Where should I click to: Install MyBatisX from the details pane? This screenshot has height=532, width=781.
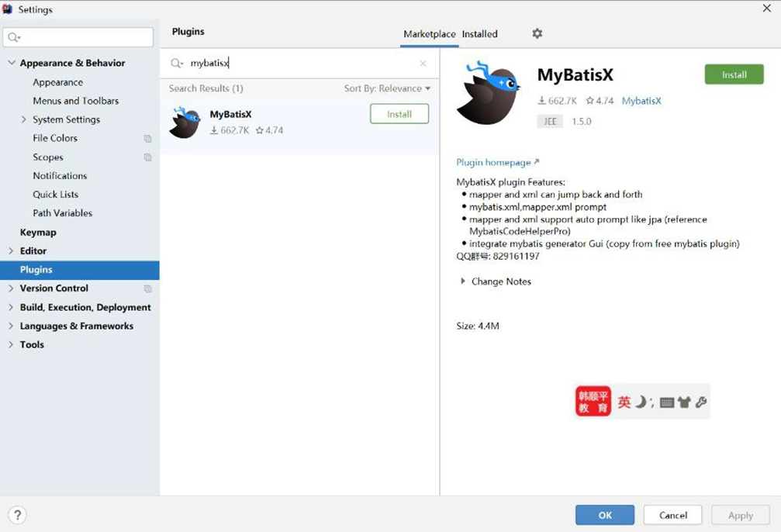(x=734, y=74)
